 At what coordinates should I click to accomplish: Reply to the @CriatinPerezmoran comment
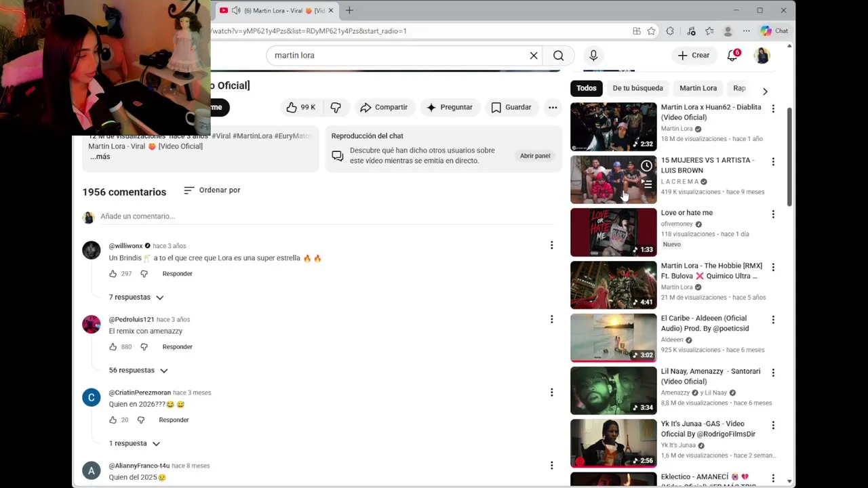coord(174,420)
